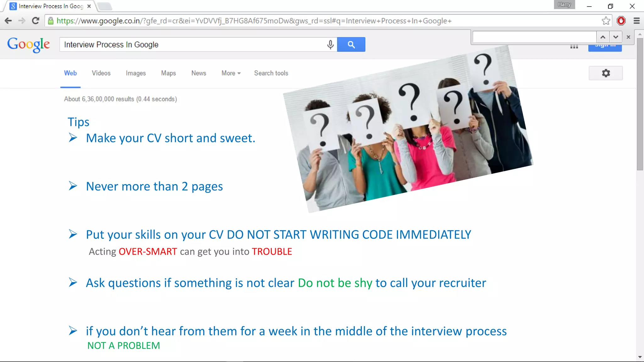
Task: Bookmark this page with the star icon
Action: (606, 21)
